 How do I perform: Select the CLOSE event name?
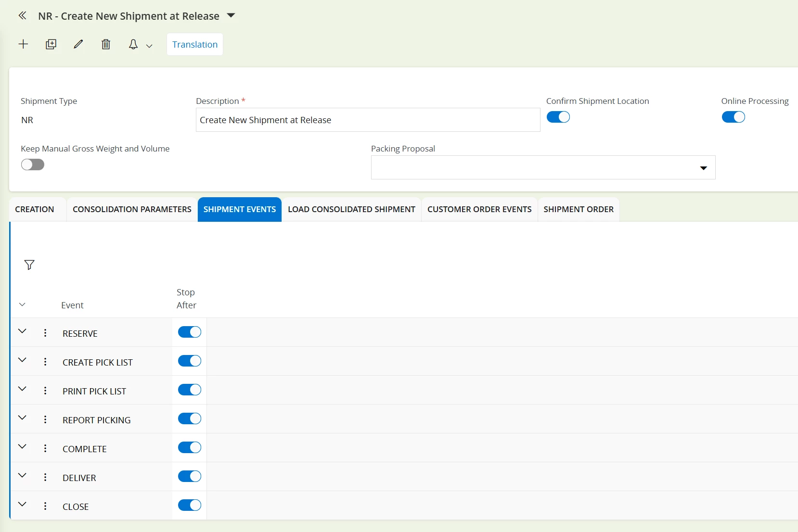(x=76, y=507)
